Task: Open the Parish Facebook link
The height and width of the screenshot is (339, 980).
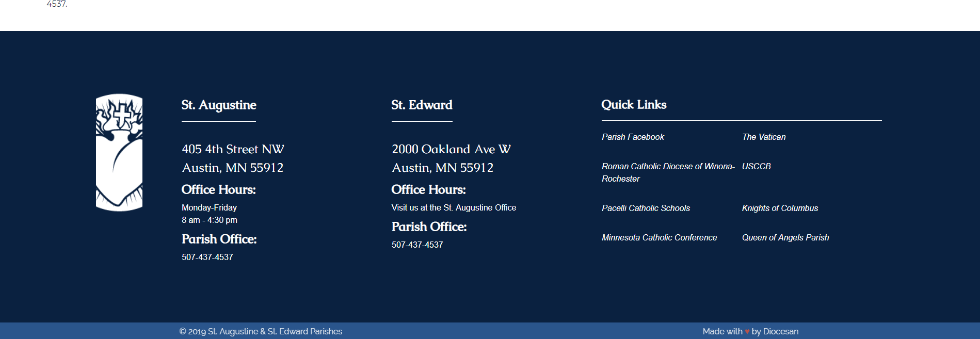Action: [x=633, y=137]
